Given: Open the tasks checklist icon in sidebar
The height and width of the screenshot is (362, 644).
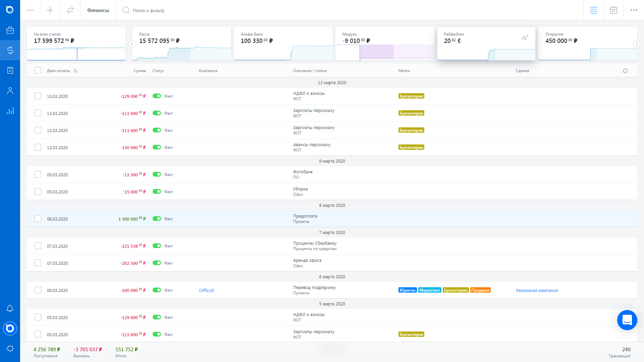Looking at the screenshot, I should click(x=10, y=70).
